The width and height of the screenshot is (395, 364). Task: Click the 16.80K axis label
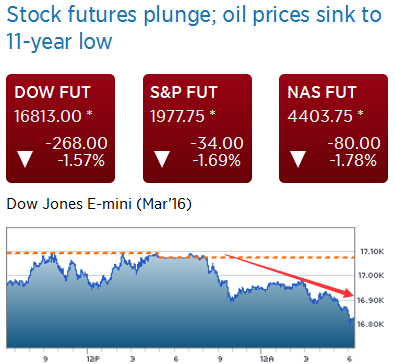371,324
